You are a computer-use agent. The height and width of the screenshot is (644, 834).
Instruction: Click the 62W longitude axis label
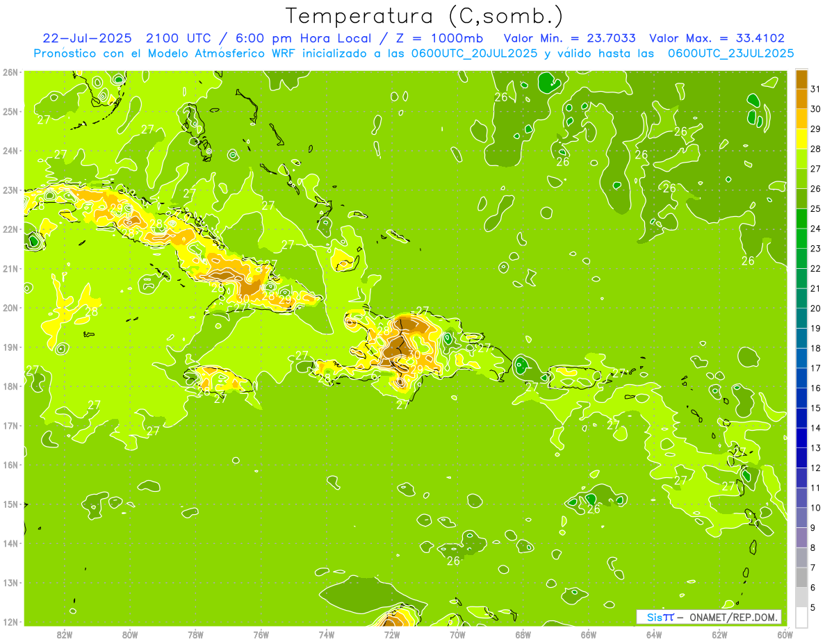tap(719, 634)
